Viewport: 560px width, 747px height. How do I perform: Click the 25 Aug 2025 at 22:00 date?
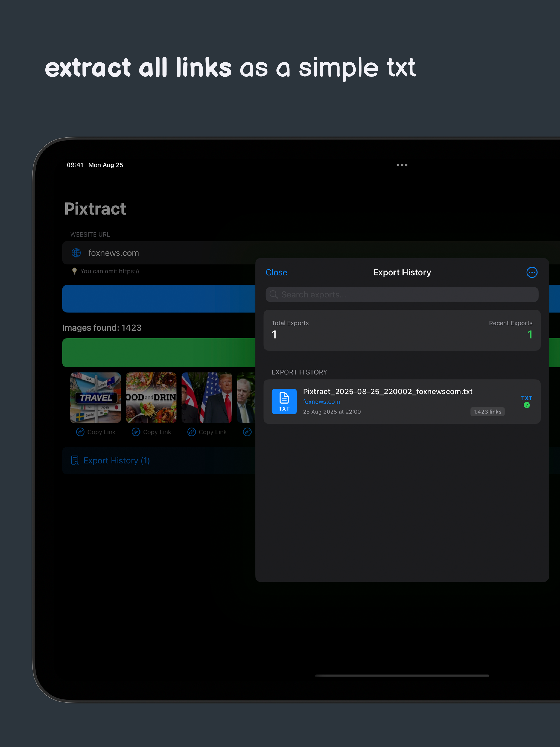332,412
